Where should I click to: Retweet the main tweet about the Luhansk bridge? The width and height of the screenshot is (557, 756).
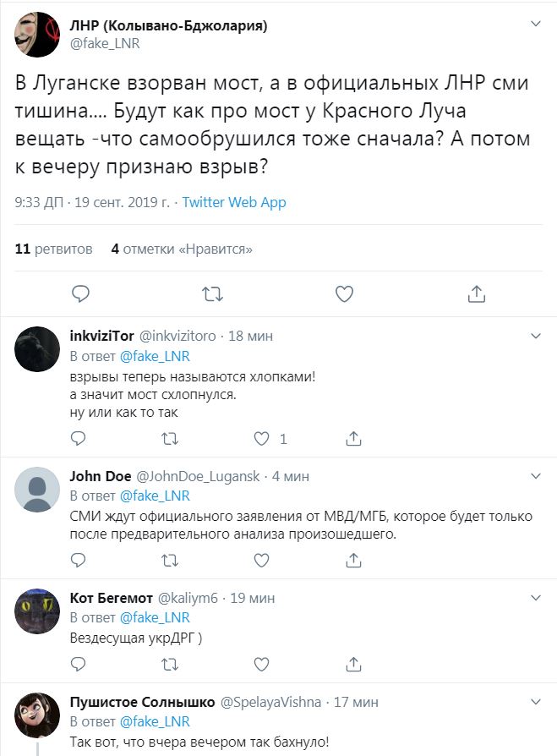[213, 293]
